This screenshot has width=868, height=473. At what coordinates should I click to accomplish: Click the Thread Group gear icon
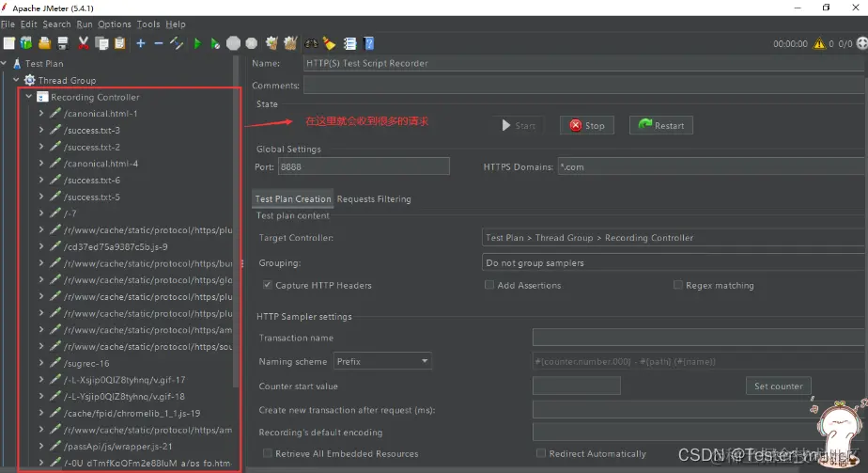30,80
